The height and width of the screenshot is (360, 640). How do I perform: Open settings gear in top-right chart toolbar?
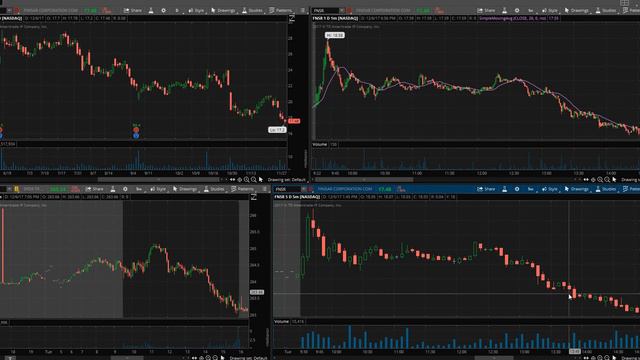517,10
